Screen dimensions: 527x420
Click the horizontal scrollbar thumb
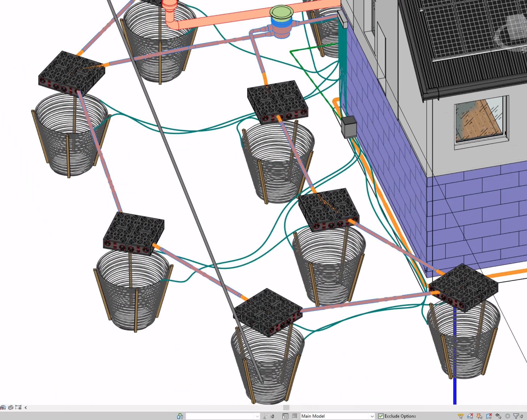[x=286, y=407]
